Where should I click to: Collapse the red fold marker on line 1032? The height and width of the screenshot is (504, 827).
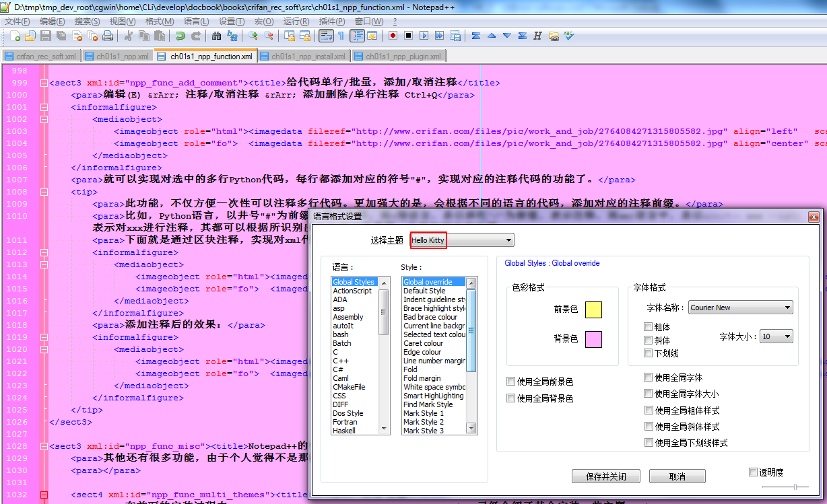44,495
